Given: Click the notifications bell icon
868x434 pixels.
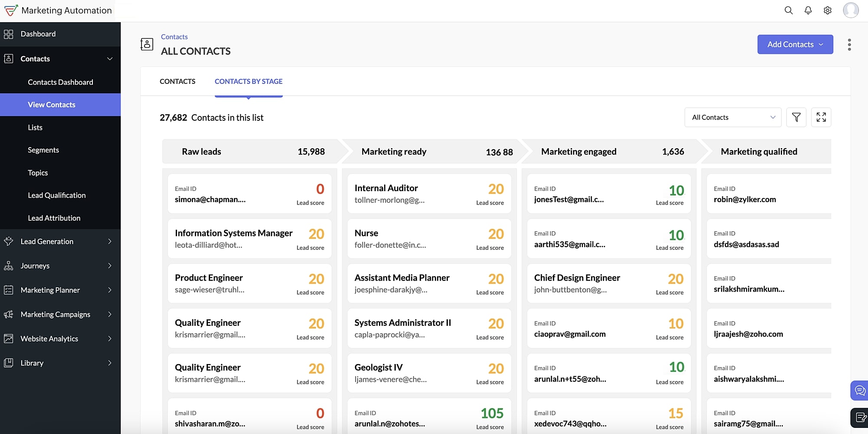Looking at the screenshot, I should pos(808,10).
